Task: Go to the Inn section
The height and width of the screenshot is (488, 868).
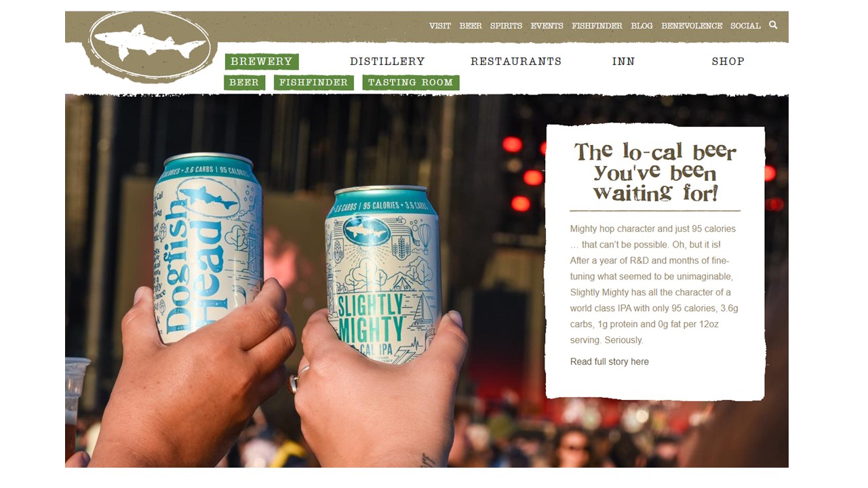Action: [x=623, y=62]
